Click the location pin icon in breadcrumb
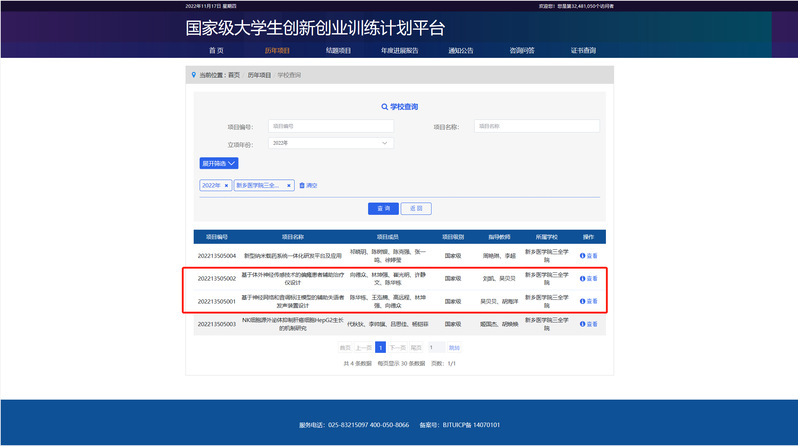Viewport: 798px width, 446px height. [193, 75]
